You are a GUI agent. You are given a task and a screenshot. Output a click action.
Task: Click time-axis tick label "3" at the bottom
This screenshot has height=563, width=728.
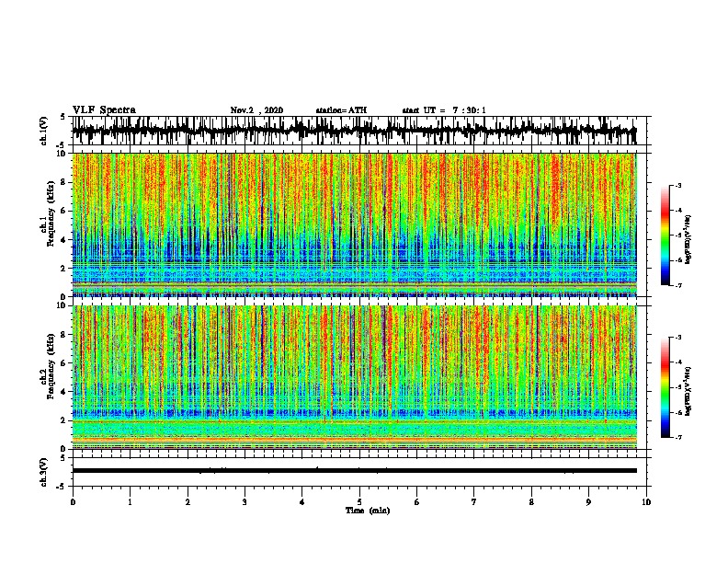click(245, 501)
